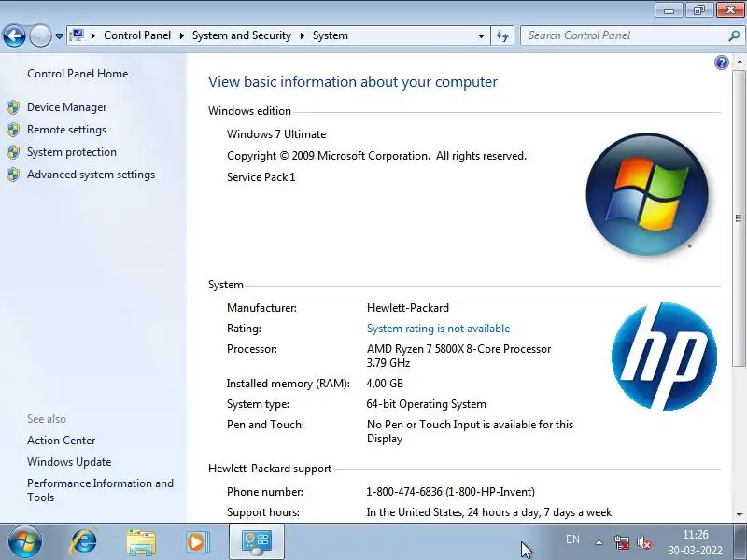
Task: Click the shield icon beside Remote settings
Action: point(13,130)
